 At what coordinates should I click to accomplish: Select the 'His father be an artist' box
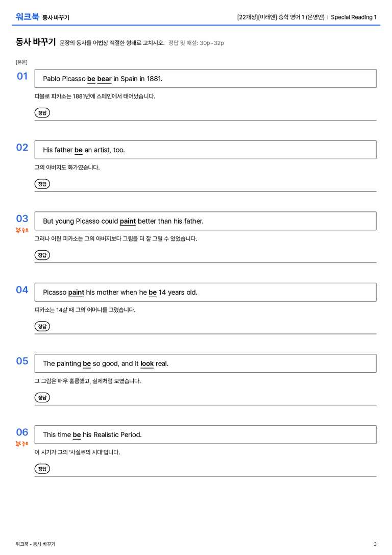205,150
